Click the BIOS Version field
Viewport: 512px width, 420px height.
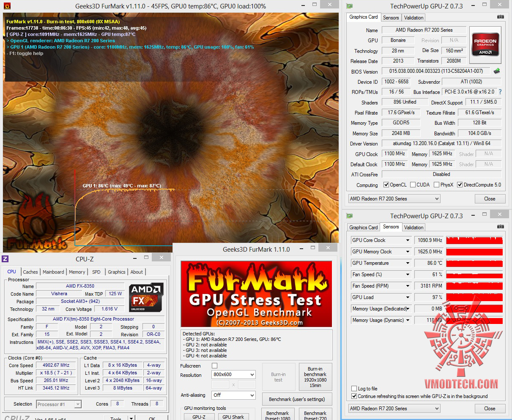point(436,71)
